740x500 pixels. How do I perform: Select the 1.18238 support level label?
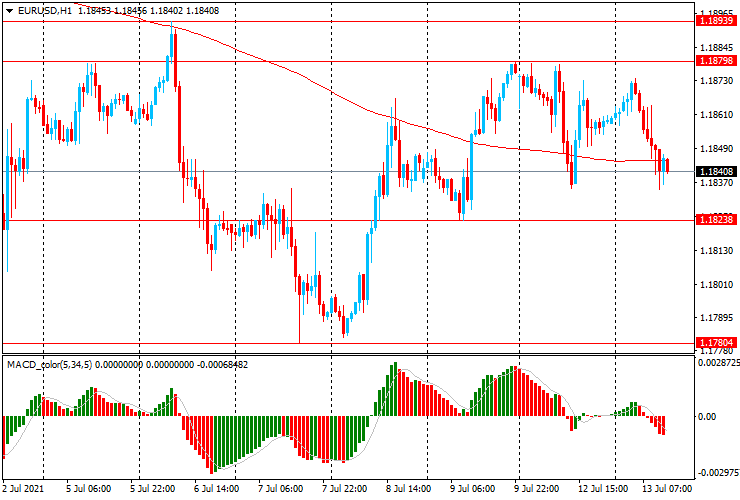(x=716, y=220)
